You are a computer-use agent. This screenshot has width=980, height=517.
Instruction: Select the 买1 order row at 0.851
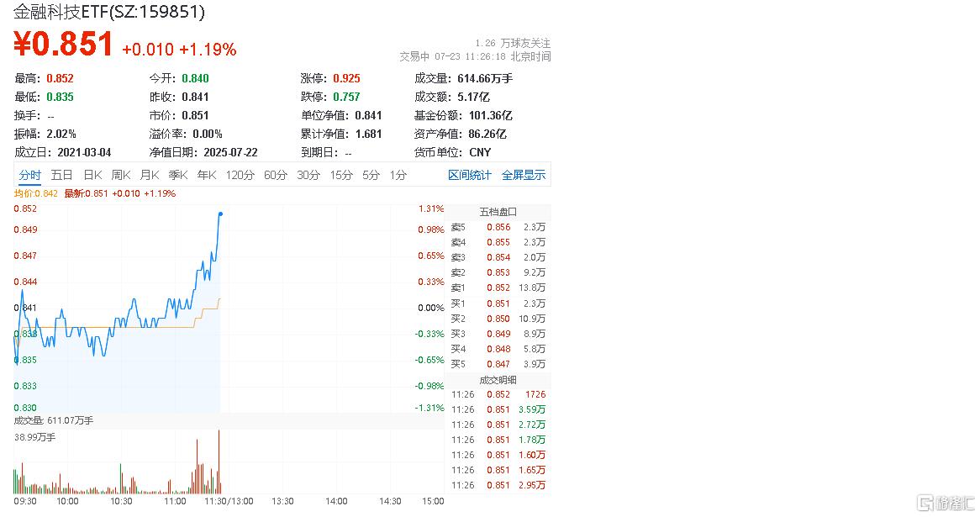[x=498, y=303]
